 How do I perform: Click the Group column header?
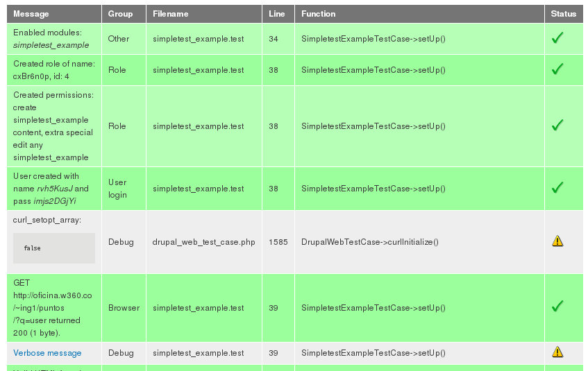pos(120,14)
